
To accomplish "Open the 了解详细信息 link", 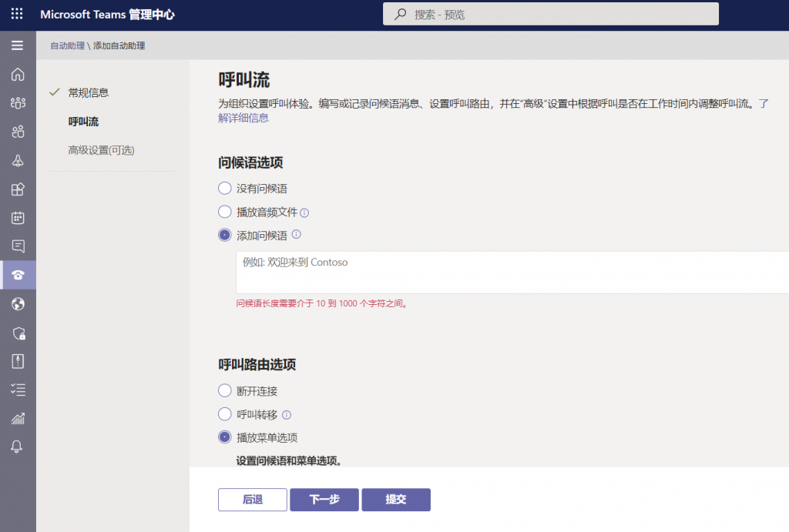I will pyautogui.click(x=243, y=118).
